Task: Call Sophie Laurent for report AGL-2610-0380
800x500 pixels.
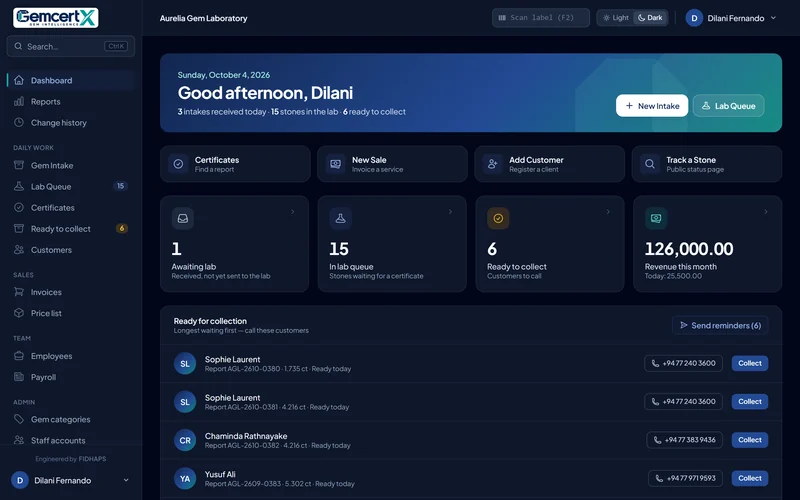Action: (683, 363)
